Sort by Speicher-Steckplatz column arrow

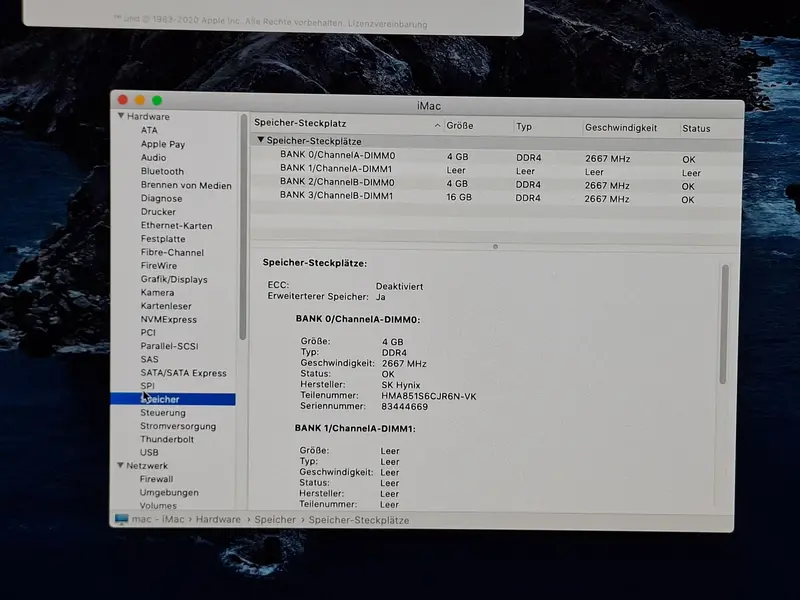tap(437, 125)
